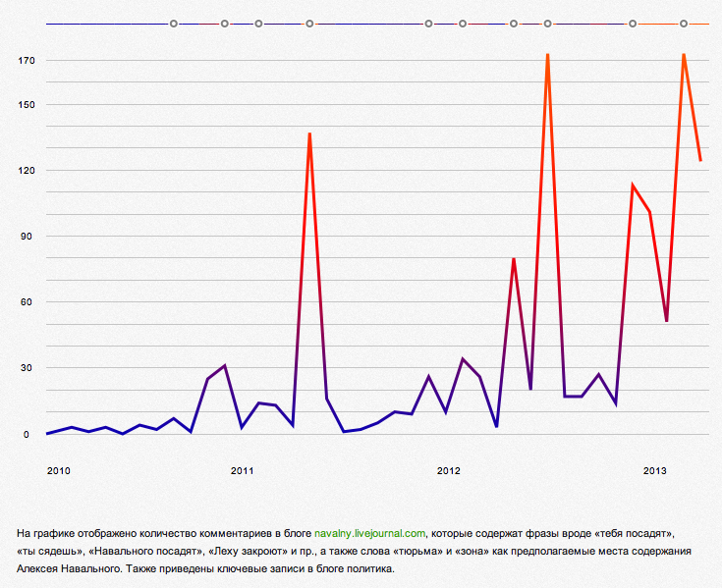Image resolution: width=722 pixels, height=588 pixels.
Task: Select timeline marker above the mid-2011 spike
Action: 309,24
